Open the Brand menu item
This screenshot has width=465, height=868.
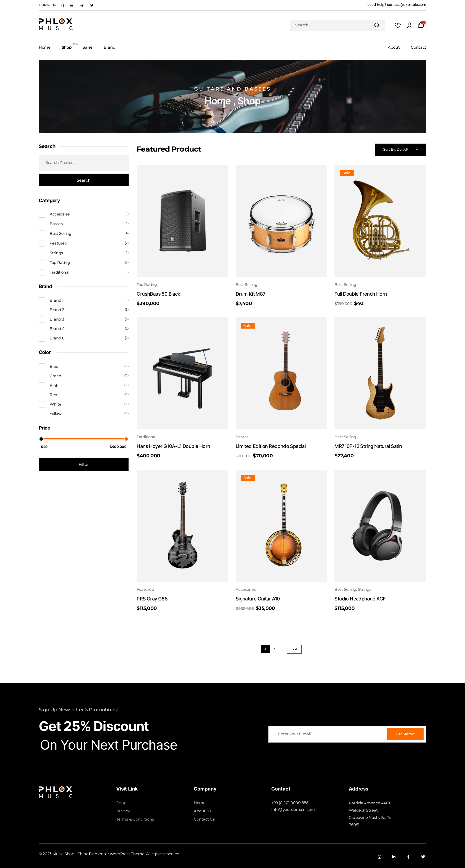coord(109,47)
